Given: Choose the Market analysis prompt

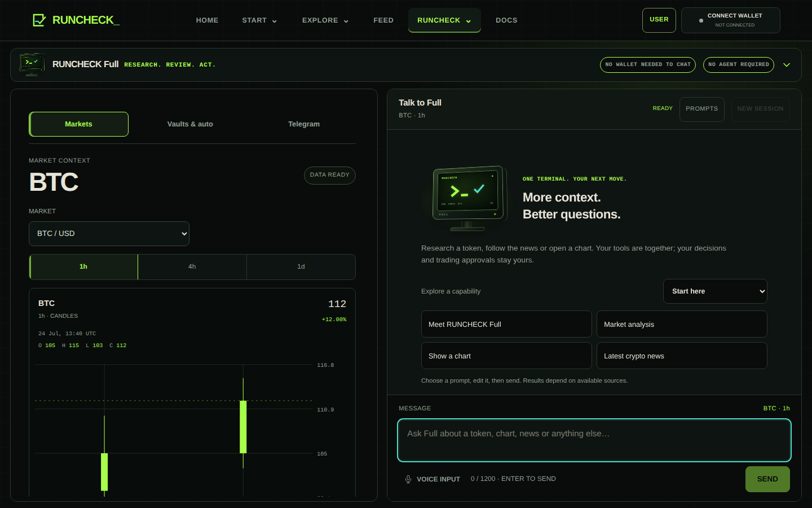Looking at the screenshot, I should pos(682,324).
